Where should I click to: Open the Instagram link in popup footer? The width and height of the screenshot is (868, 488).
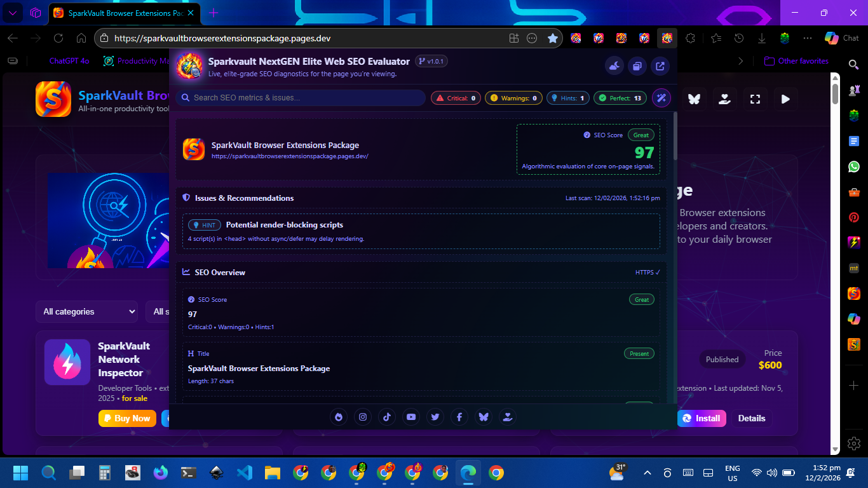pyautogui.click(x=363, y=417)
